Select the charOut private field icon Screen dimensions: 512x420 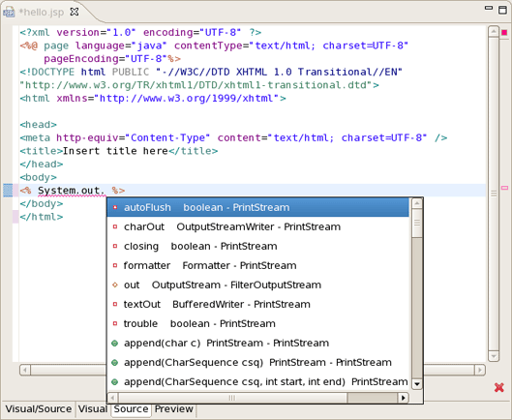click(x=115, y=226)
